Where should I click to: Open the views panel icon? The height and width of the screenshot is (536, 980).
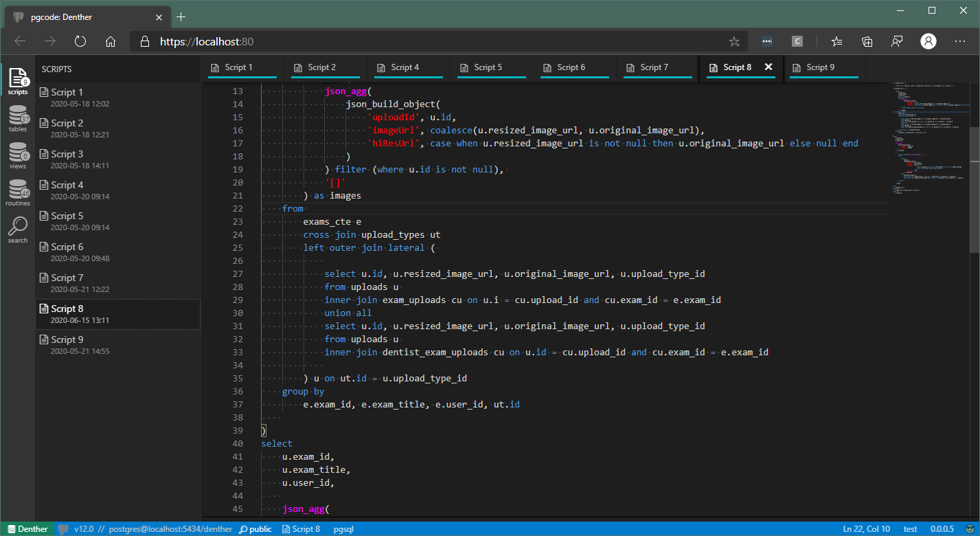point(18,155)
